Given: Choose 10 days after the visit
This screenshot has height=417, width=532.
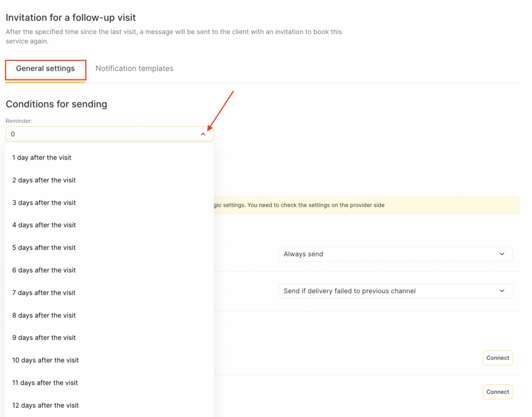Looking at the screenshot, I should [x=46, y=360].
